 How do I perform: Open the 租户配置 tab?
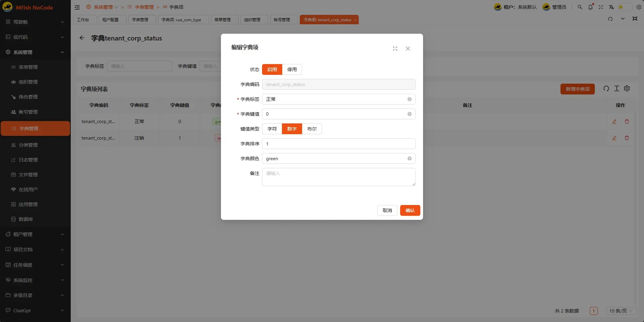pos(111,20)
